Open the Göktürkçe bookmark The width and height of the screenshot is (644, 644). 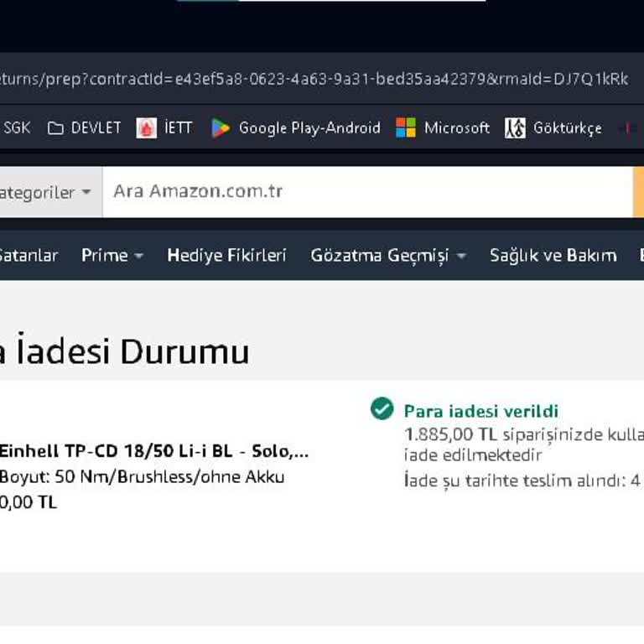point(553,127)
